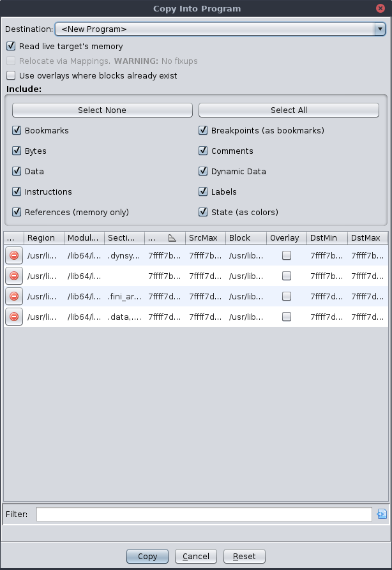This screenshot has height=570, width=392.
Task: Uncheck Breakpoints (as bookmarks) option
Action: pyautogui.click(x=203, y=131)
